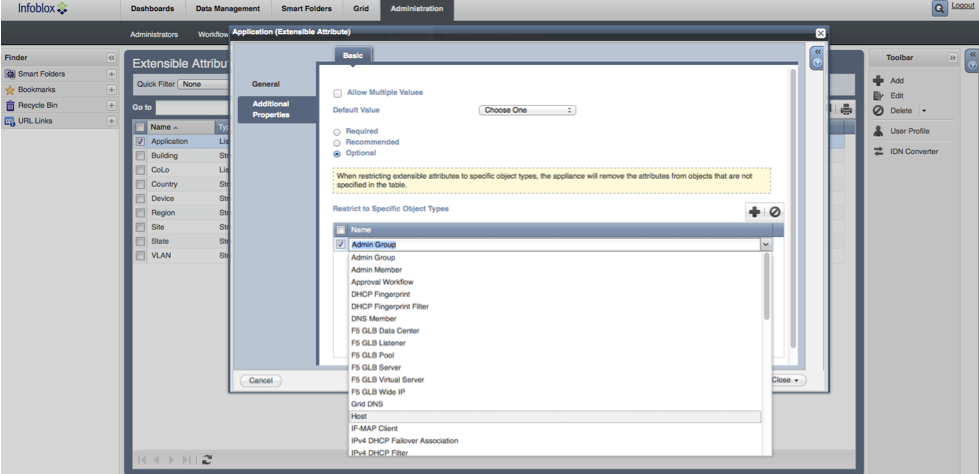Open the Dashboards tab
The height and width of the screenshot is (474, 979).
coord(152,9)
